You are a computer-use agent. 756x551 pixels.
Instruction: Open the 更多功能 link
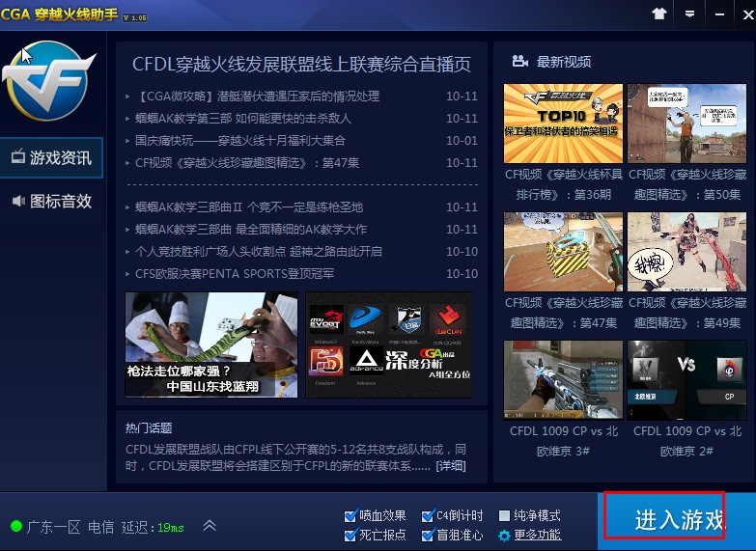(x=537, y=536)
